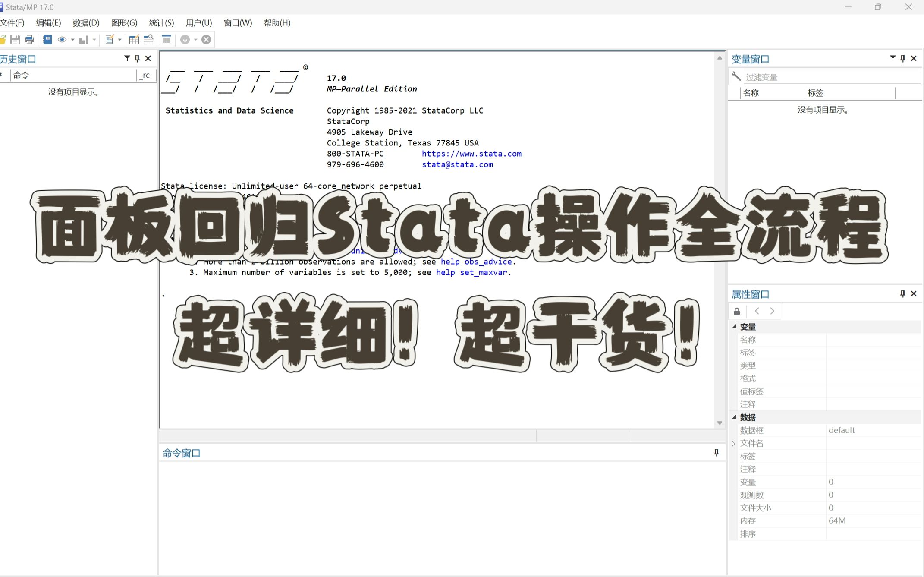Click the Break (stop) icon
The width and height of the screenshot is (924, 577).
pyautogui.click(x=206, y=40)
